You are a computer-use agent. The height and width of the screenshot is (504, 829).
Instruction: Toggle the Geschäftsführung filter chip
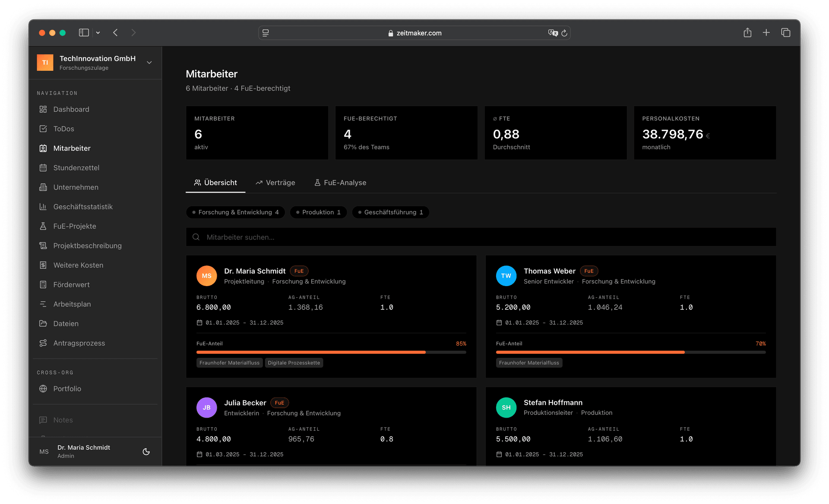pos(390,212)
